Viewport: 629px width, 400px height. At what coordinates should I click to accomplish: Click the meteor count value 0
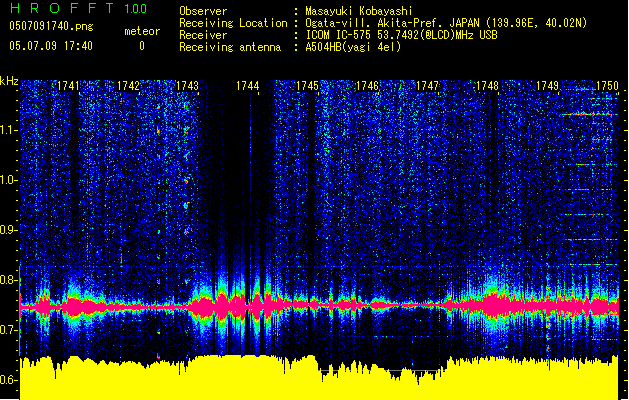coord(142,46)
